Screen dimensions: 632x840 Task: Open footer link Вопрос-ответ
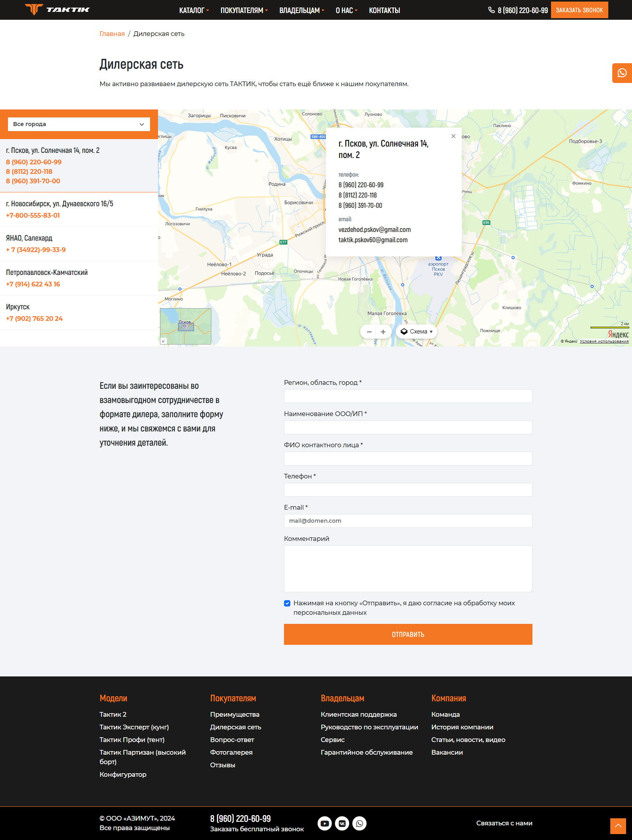click(x=232, y=740)
